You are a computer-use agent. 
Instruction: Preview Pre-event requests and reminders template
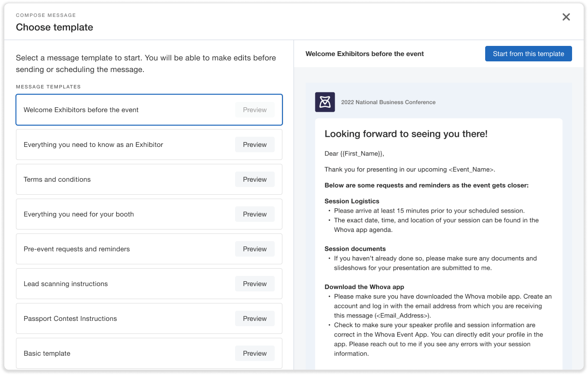tap(254, 249)
